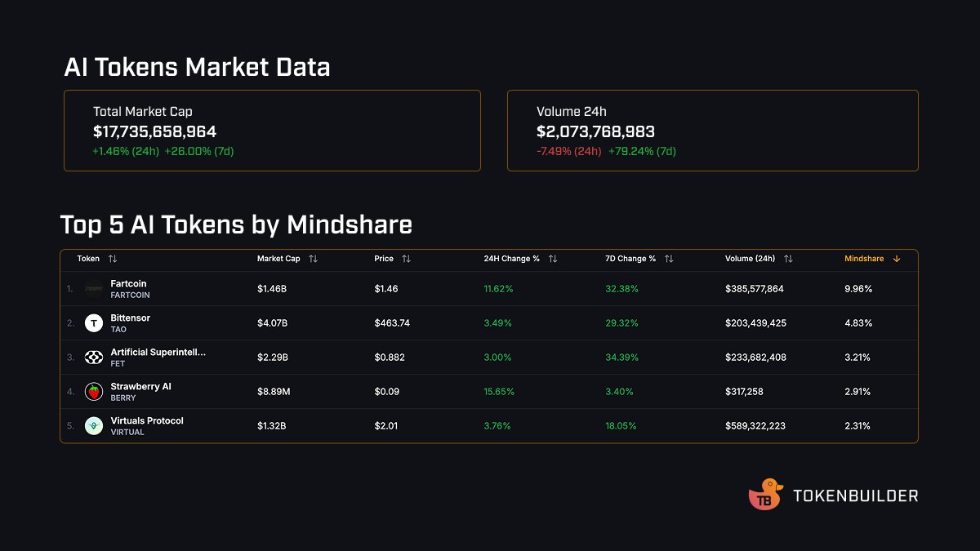Select the Market Cap header label
Screen dimensions: 980x551
coord(278,259)
